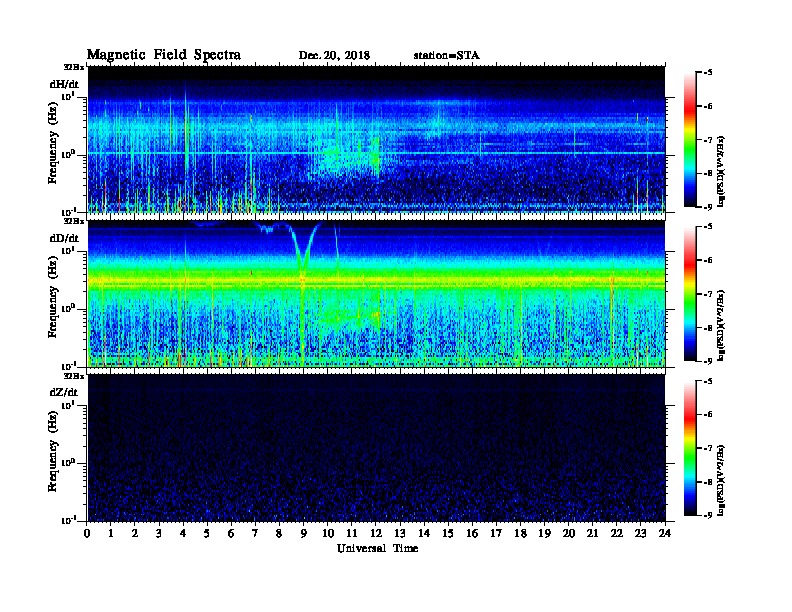
Task: Click hour label 9 on the time axis
Action: tap(304, 533)
